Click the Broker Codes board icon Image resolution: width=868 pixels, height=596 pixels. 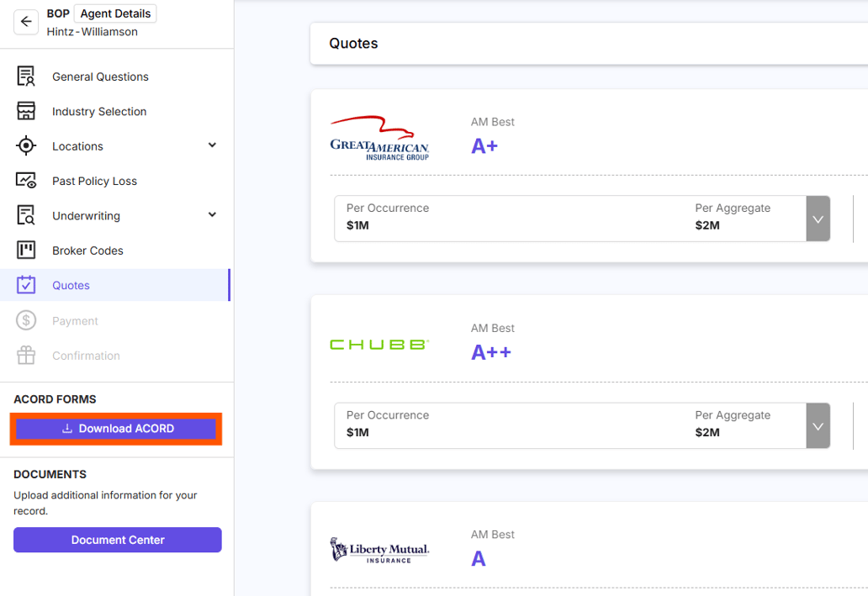click(x=26, y=251)
